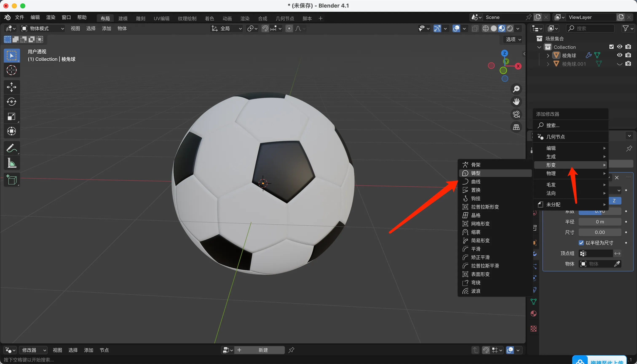Toggle camera view icon
Image resolution: width=637 pixels, height=364 pixels.
(516, 114)
